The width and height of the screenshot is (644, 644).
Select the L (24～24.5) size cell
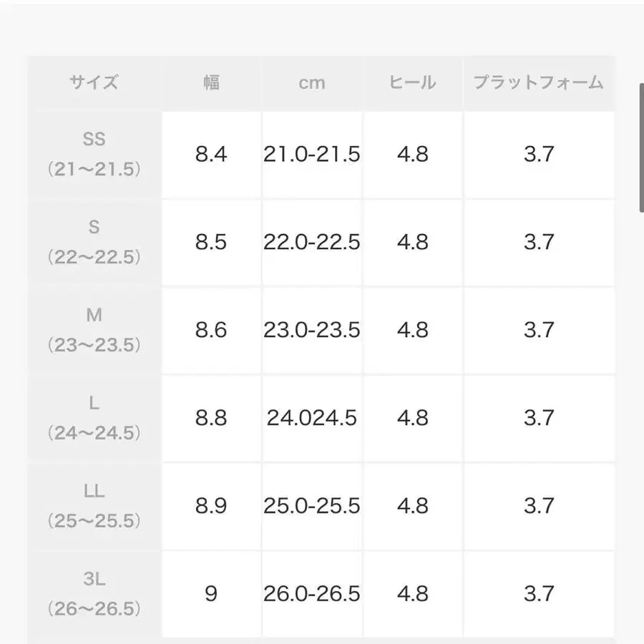point(94,418)
